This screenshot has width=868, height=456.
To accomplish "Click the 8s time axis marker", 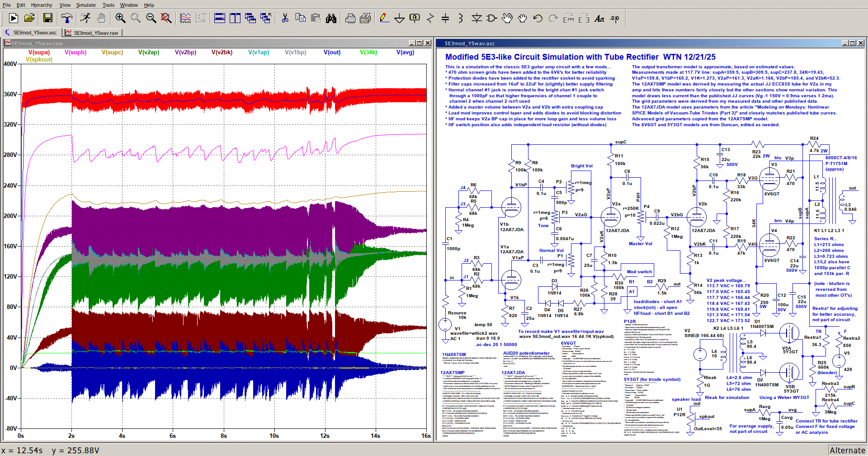I will [x=223, y=436].
